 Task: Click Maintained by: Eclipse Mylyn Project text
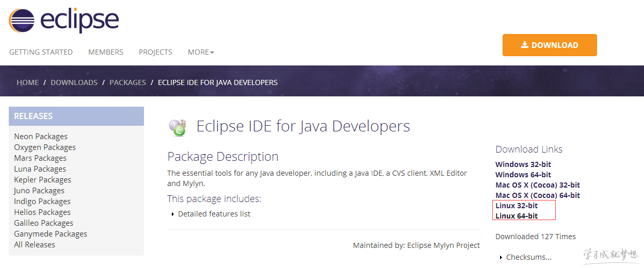coord(416,245)
